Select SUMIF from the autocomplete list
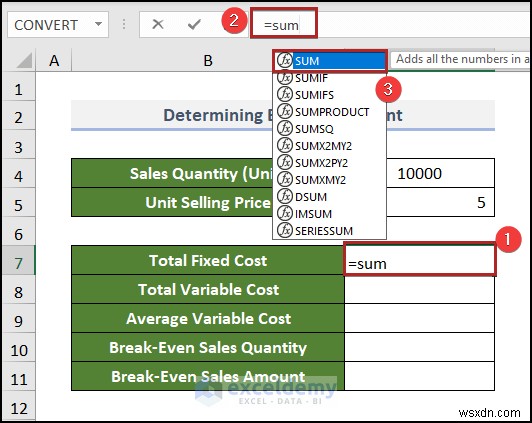This screenshot has width=532, height=423. 329,78
